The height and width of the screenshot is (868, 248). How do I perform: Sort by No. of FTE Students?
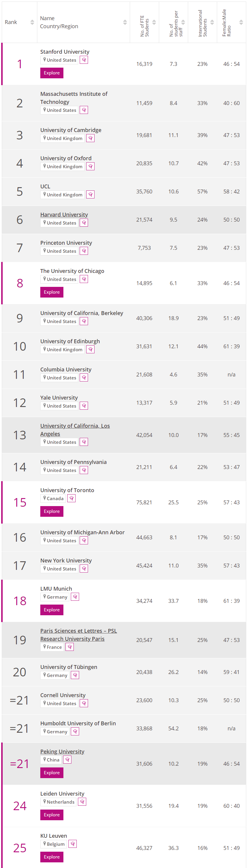click(x=154, y=22)
